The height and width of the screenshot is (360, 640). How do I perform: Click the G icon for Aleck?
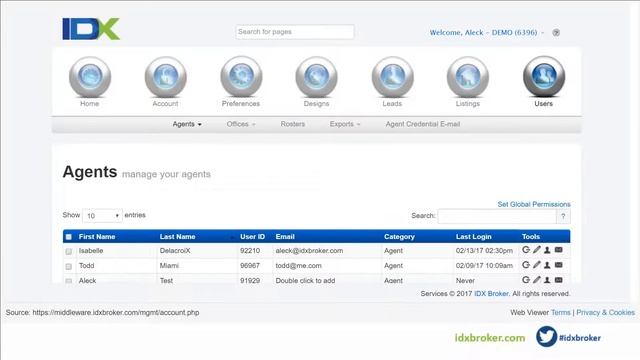[x=526, y=280]
